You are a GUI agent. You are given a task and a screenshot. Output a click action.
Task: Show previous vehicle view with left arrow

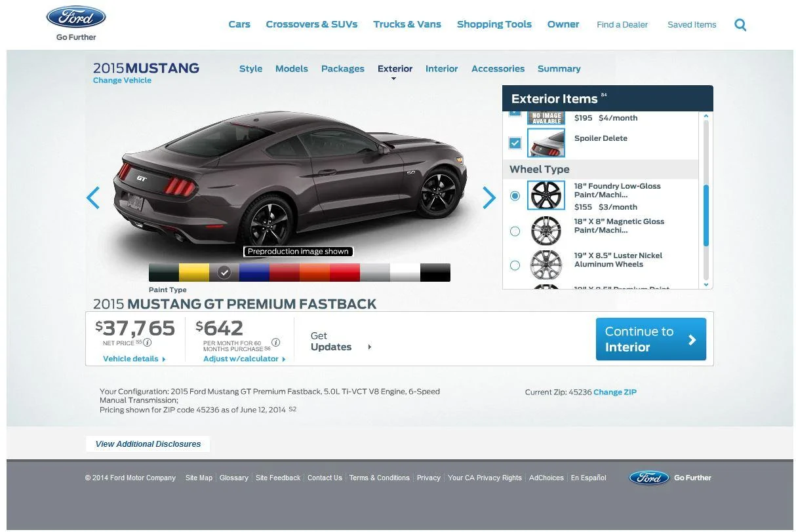(93, 198)
